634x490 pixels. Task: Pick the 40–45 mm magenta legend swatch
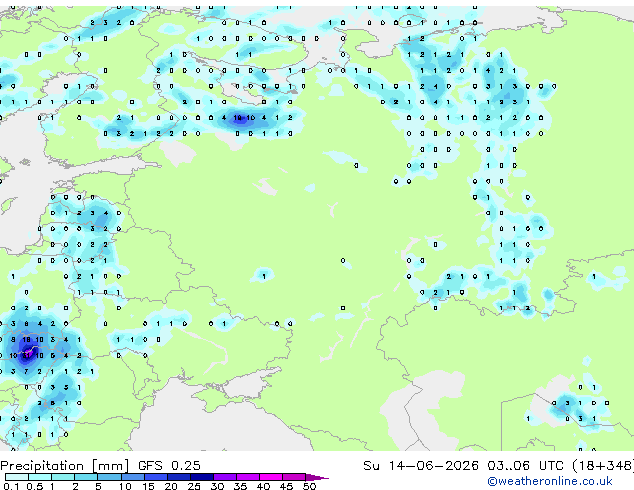pyautogui.click(x=271, y=477)
